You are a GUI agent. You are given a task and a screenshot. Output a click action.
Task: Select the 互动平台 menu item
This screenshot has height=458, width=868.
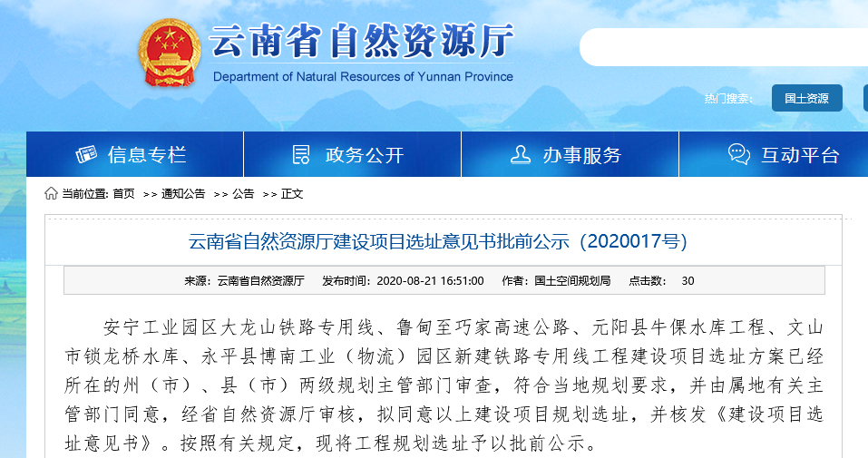click(800, 155)
